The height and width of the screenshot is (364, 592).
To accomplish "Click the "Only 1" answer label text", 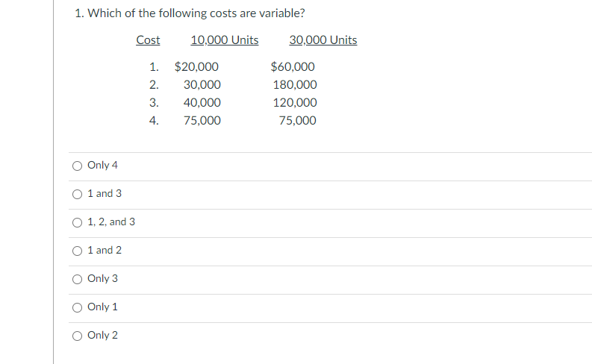I will (x=102, y=307).
